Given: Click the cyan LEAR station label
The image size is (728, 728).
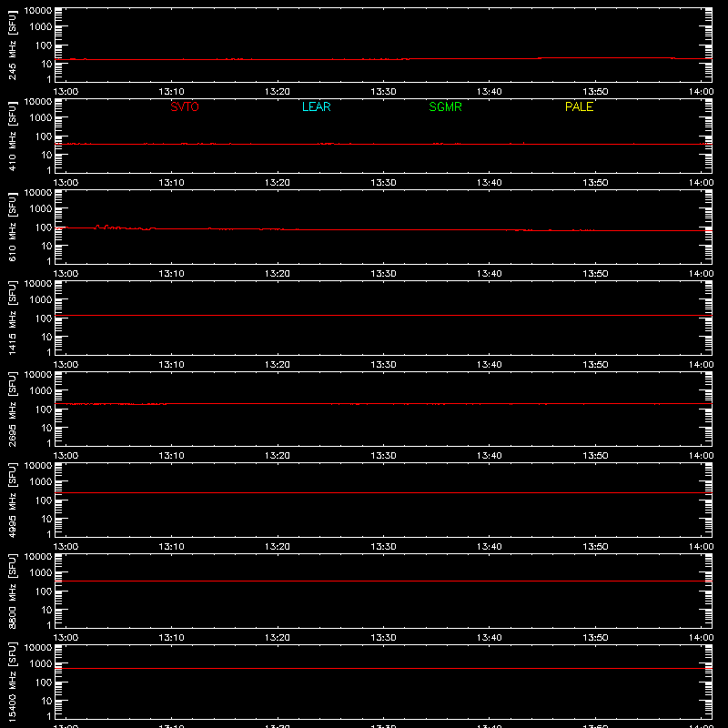Looking at the screenshot, I should pos(316,106).
